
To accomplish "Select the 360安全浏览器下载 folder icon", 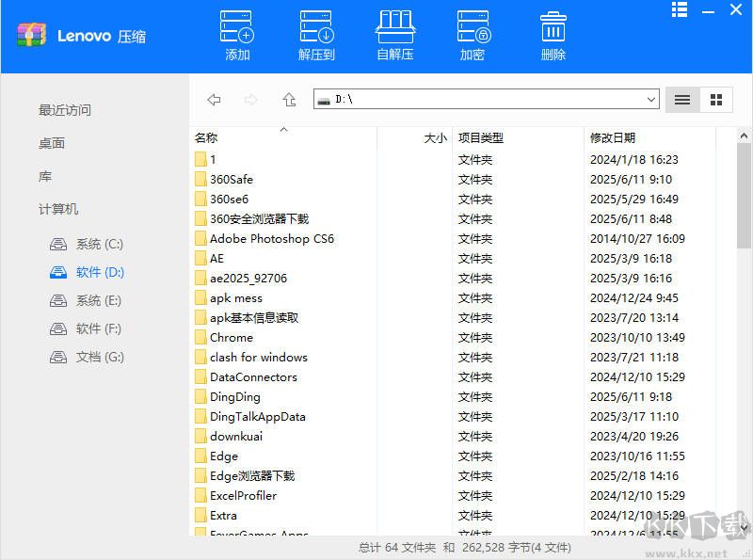I will point(200,219).
